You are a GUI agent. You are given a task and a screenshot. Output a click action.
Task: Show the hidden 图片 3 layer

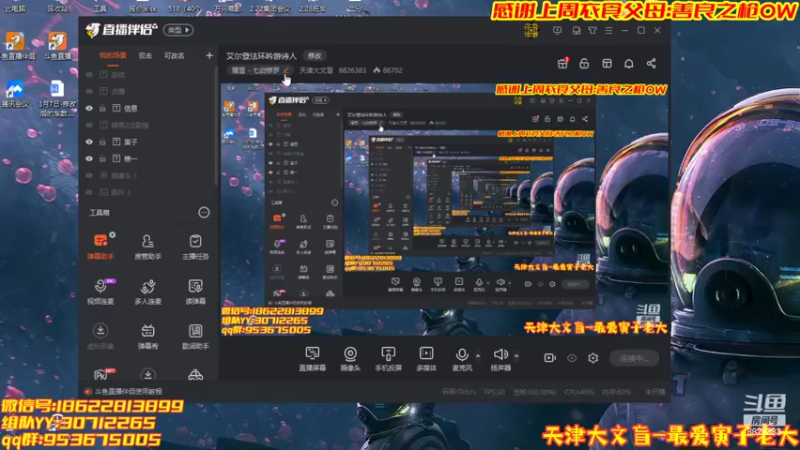(89, 192)
